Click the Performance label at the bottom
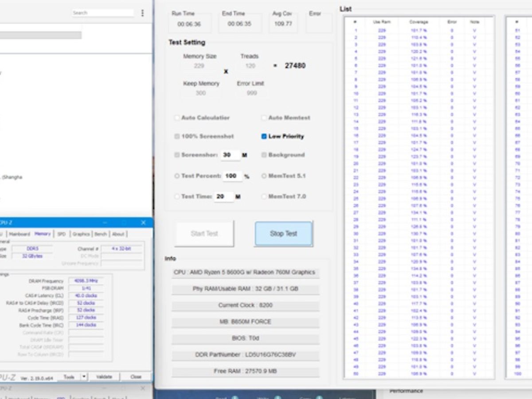The image size is (532, 399). pyautogui.click(x=406, y=391)
